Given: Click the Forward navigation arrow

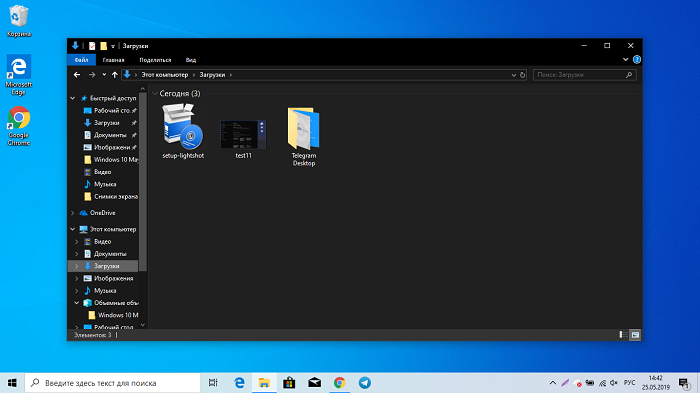Looking at the screenshot, I should 92,75.
